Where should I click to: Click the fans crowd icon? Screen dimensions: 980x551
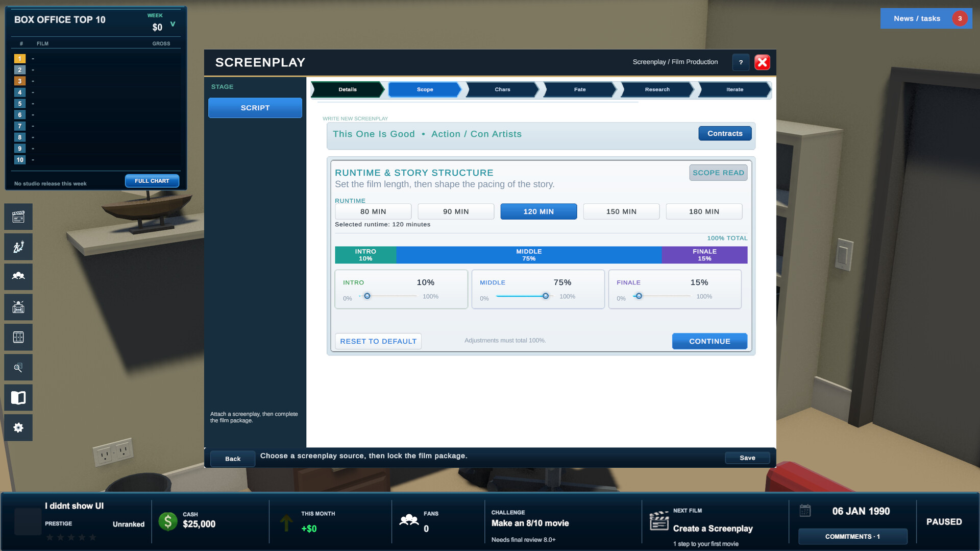click(x=409, y=520)
